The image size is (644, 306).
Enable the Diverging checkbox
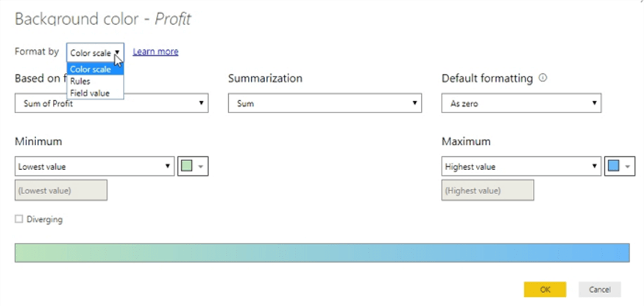19,219
